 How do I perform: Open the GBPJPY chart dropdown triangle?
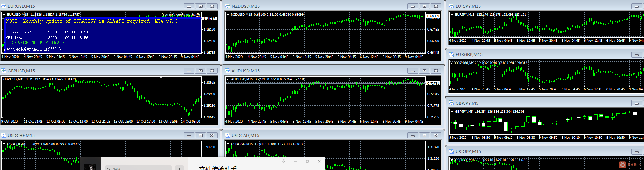coord(452,112)
